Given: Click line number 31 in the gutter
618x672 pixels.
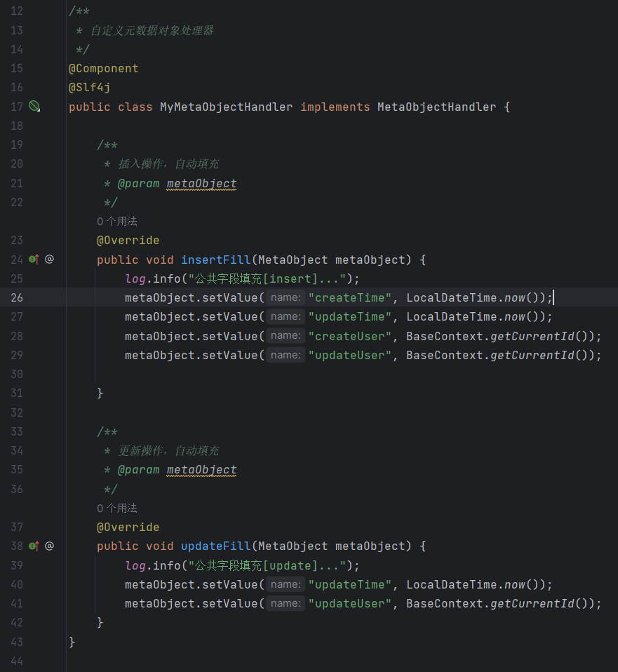Looking at the screenshot, I should (x=17, y=393).
